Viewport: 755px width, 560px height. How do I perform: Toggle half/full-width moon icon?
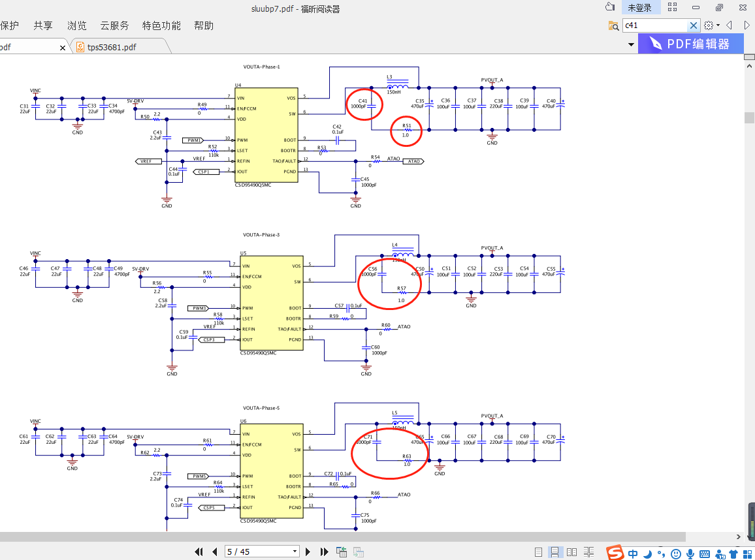pyautogui.click(x=648, y=553)
